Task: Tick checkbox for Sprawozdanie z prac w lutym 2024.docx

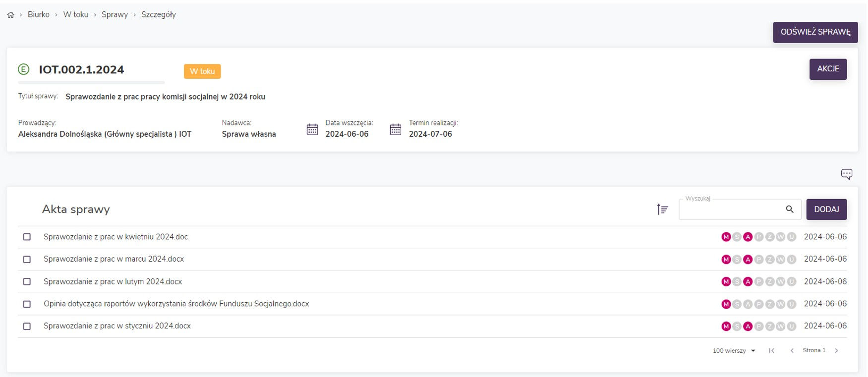Action: click(27, 282)
